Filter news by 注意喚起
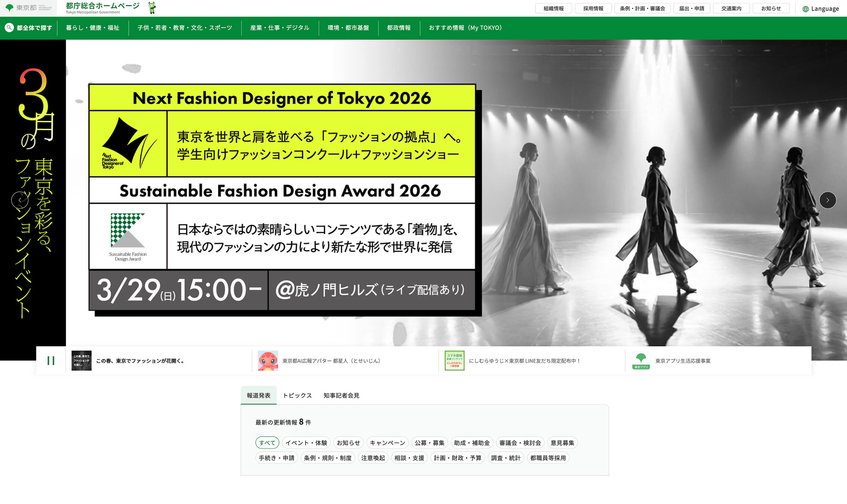 (373, 458)
